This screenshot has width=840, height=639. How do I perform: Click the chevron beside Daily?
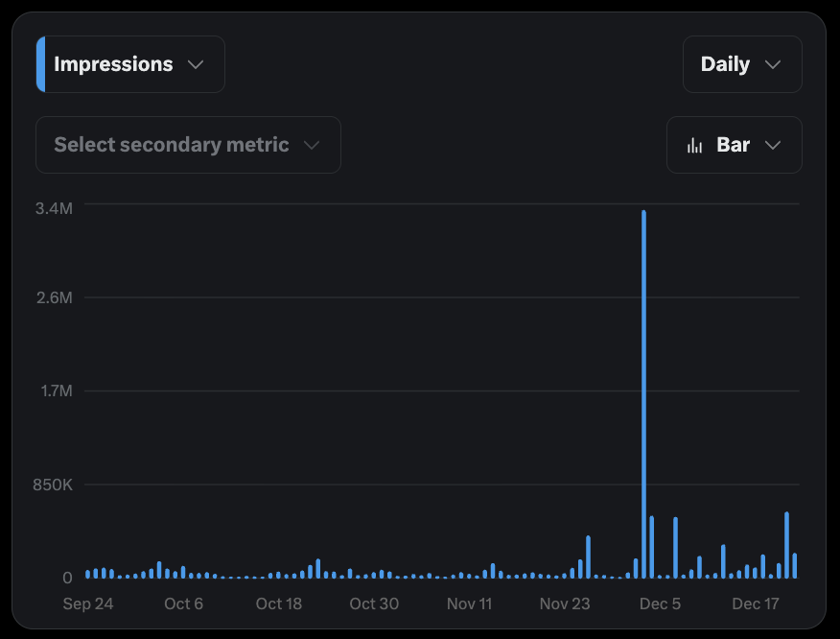click(x=773, y=64)
